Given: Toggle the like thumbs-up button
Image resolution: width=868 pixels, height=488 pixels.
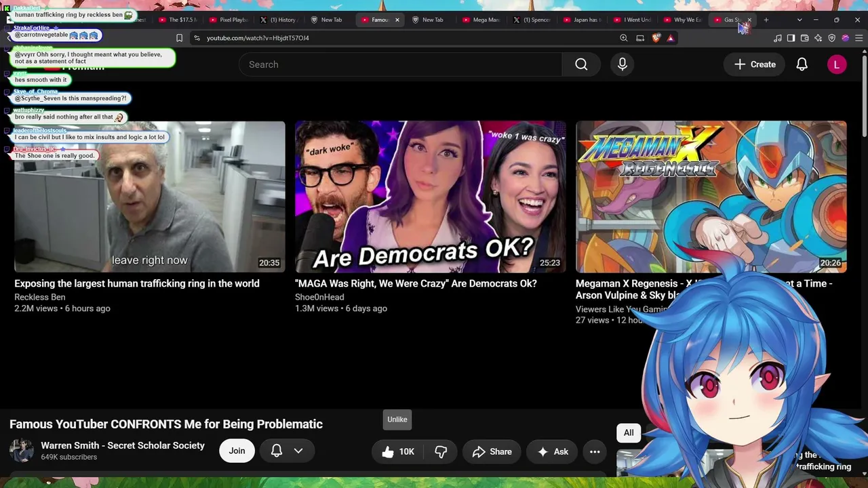Looking at the screenshot, I should tap(398, 451).
